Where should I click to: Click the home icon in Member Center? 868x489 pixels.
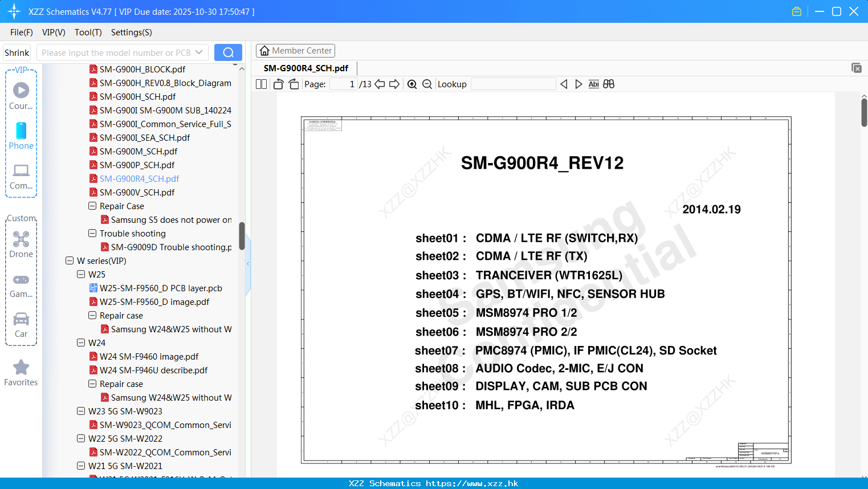pos(264,51)
